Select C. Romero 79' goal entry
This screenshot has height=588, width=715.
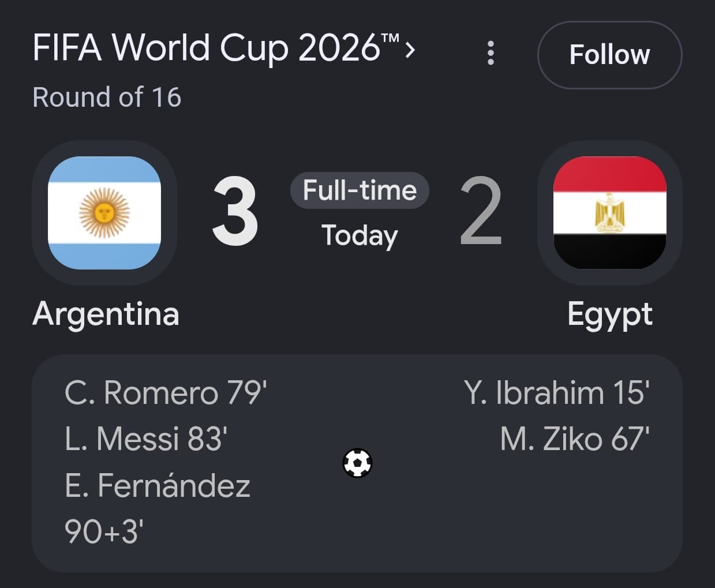tap(166, 393)
